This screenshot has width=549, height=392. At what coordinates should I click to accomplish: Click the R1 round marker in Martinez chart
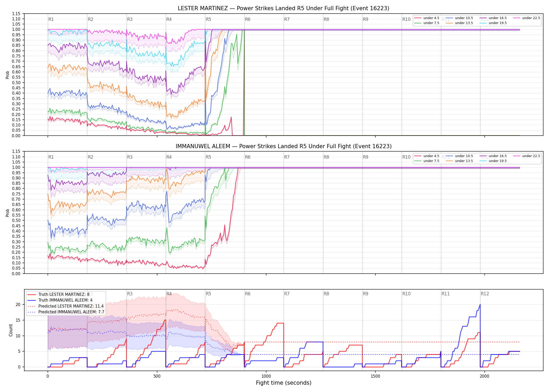(51, 19)
